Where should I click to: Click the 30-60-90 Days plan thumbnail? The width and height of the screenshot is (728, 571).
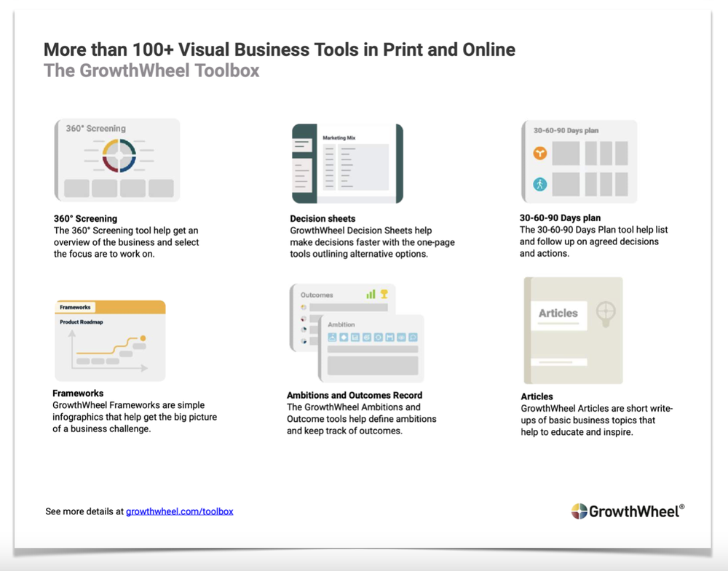pyautogui.click(x=579, y=161)
